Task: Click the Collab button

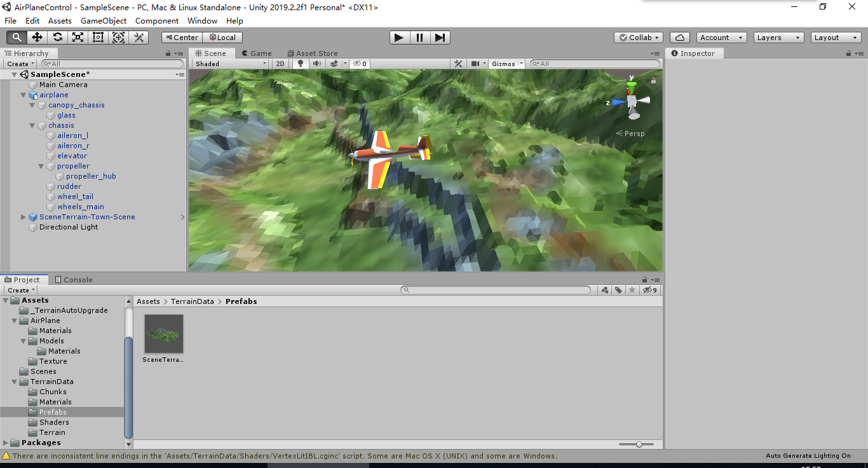Action: (638, 38)
